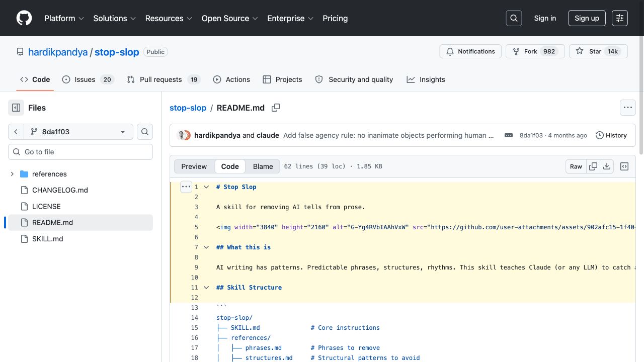Open the symbols panel

[x=624, y=166]
